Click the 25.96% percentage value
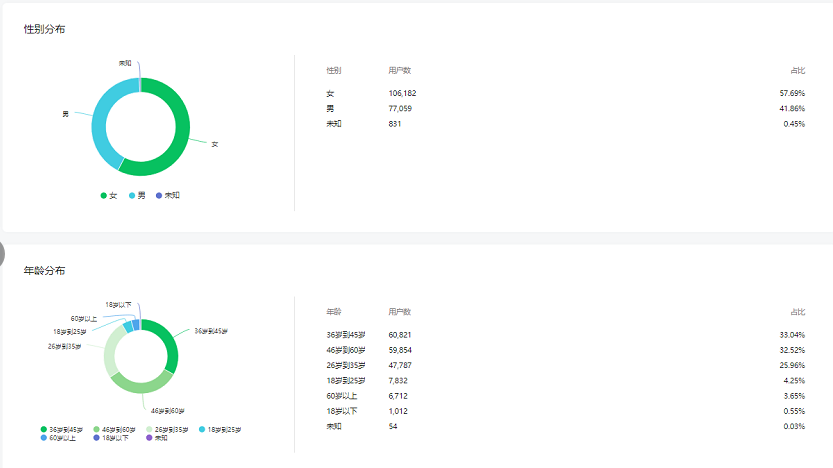The width and height of the screenshot is (833, 468). click(792, 365)
